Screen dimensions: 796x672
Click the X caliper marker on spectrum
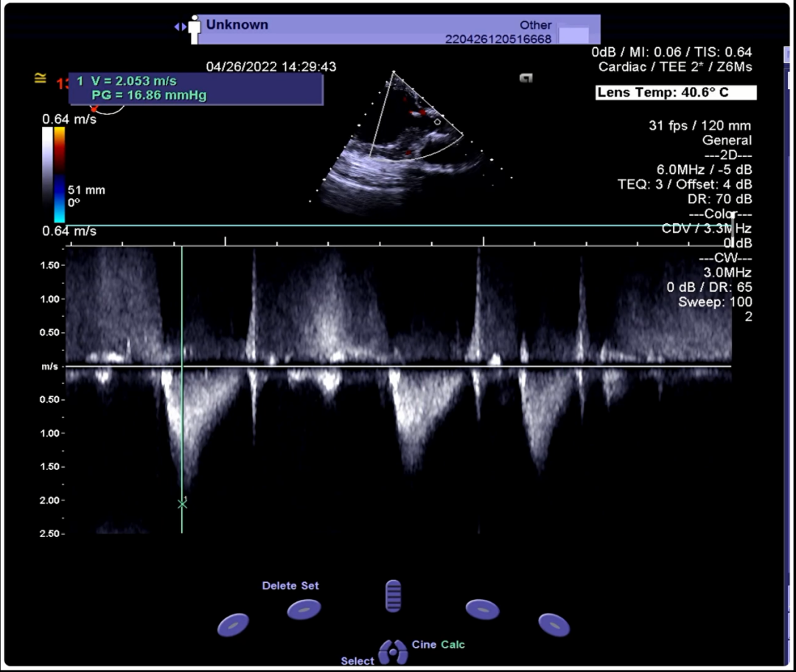tap(182, 504)
